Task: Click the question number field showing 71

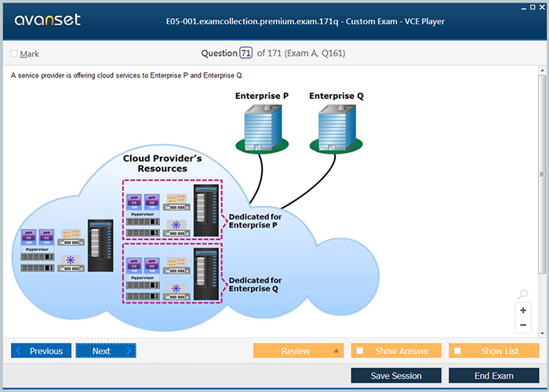Action: [245, 53]
